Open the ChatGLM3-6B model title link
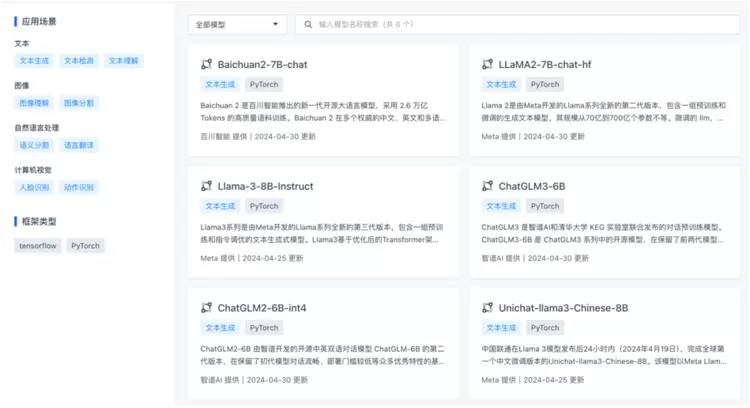 click(x=531, y=186)
